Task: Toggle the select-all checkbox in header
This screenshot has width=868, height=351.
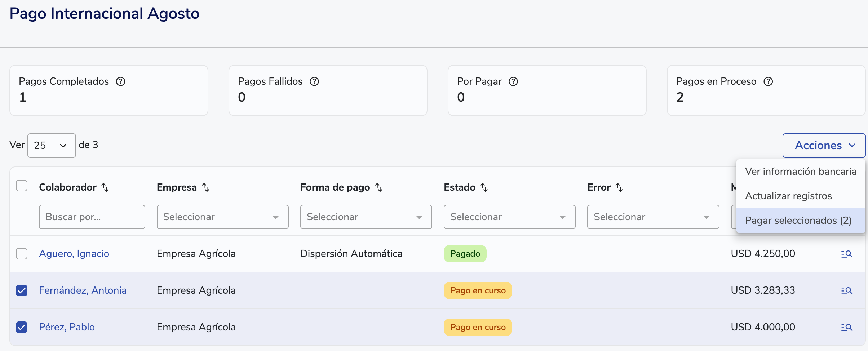Action: point(22,186)
